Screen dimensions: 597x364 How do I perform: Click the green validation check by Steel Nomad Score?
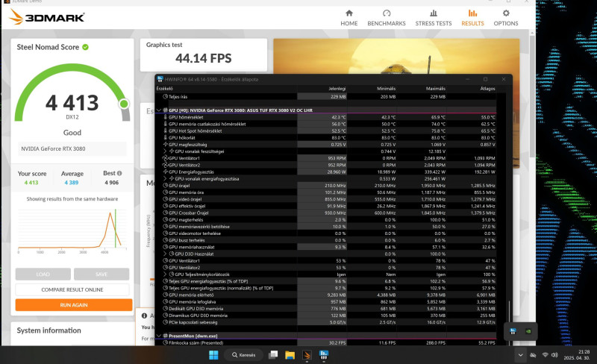point(85,47)
